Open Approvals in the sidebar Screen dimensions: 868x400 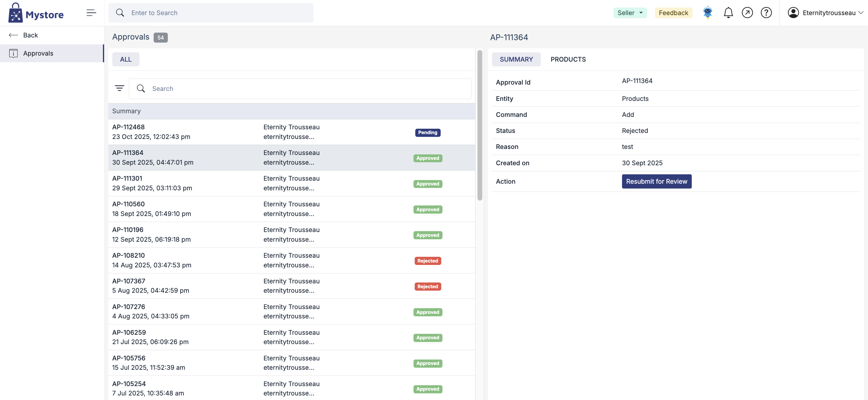(x=38, y=53)
